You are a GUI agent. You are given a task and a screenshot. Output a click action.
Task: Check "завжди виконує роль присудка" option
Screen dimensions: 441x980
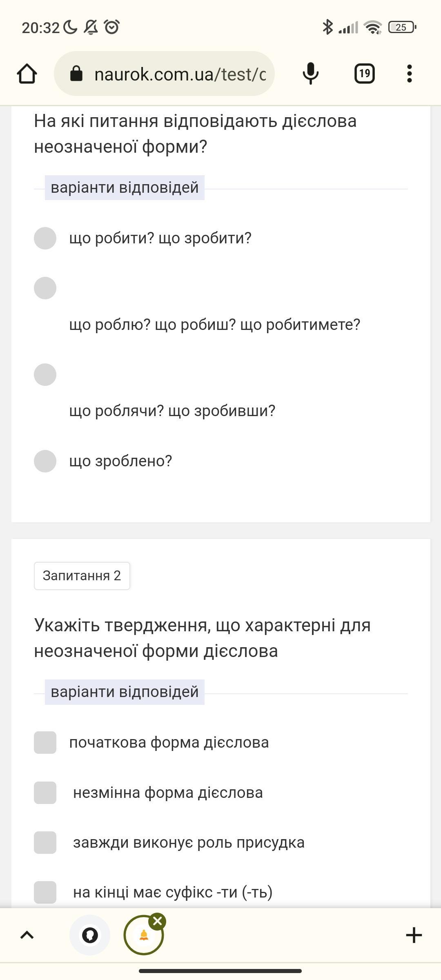point(45,842)
